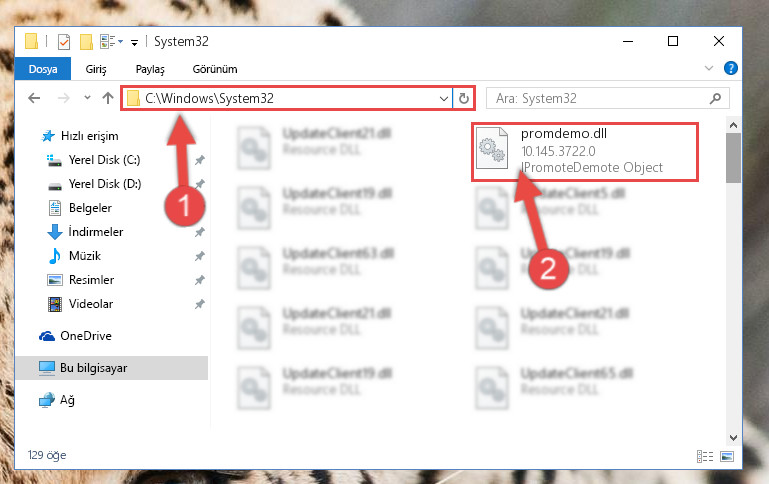Image resolution: width=769 pixels, height=484 pixels.
Task: Click the search magnifier icon
Action: [716, 99]
